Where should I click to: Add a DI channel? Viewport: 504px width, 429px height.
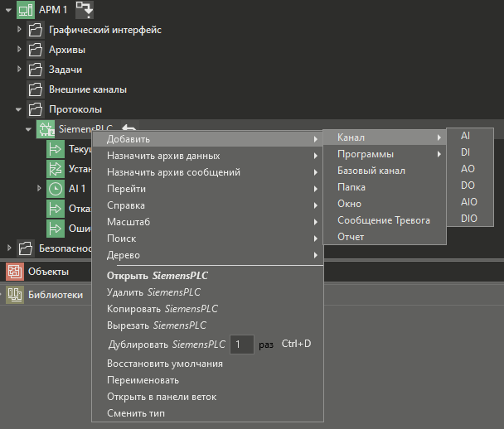[x=470, y=152]
